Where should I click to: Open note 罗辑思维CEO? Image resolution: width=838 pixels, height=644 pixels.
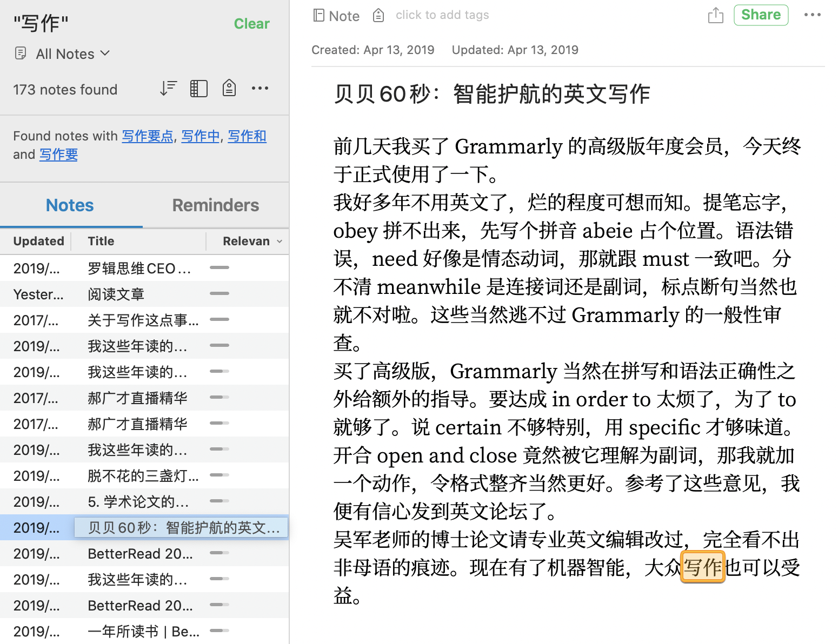(144, 269)
